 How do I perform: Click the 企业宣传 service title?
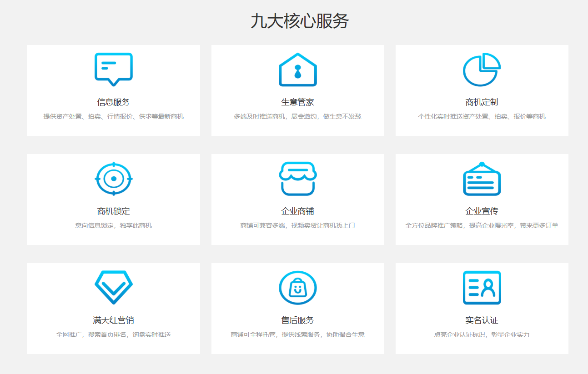(x=482, y=211)
